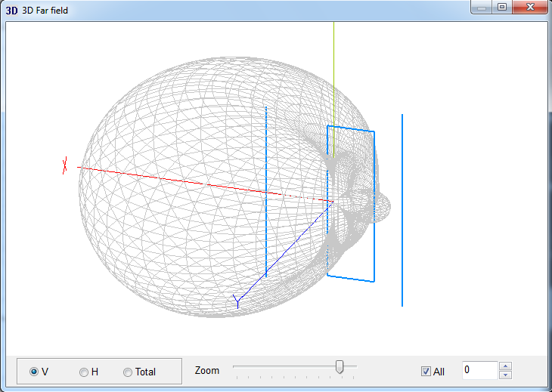
Task: Click the red X axis label
Action: pos(65,165)
